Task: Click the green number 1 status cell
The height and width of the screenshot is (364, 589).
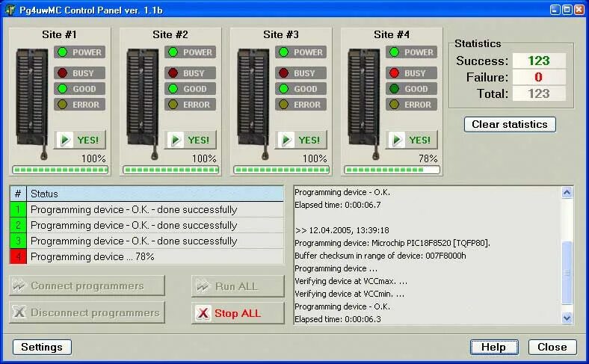Action: click(18, 209)
